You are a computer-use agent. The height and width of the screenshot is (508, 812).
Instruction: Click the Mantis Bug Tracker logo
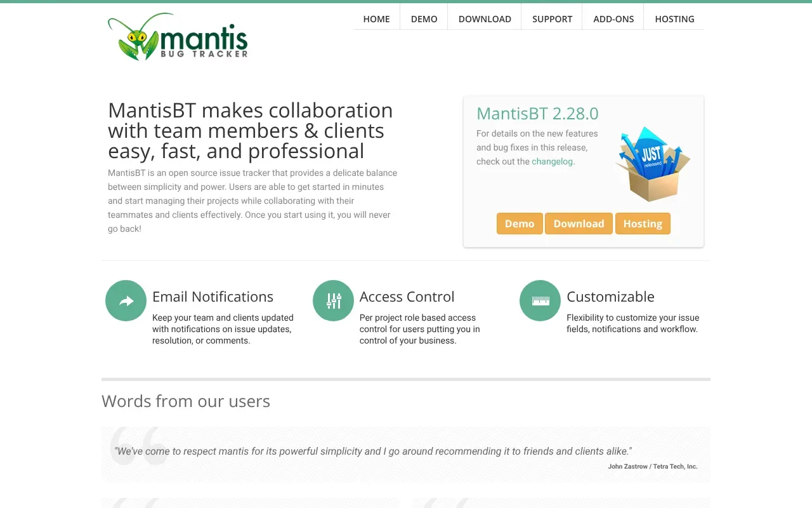tap(178, 37)
